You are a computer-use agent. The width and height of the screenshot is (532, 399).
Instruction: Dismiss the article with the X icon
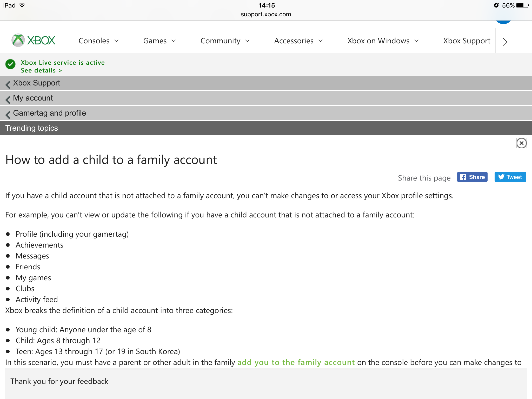click(521, 143)
